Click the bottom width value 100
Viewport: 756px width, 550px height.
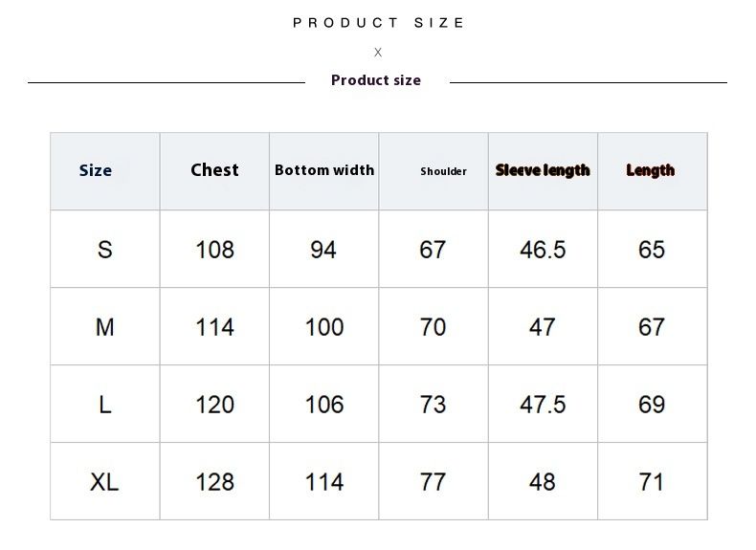(324, 327)
